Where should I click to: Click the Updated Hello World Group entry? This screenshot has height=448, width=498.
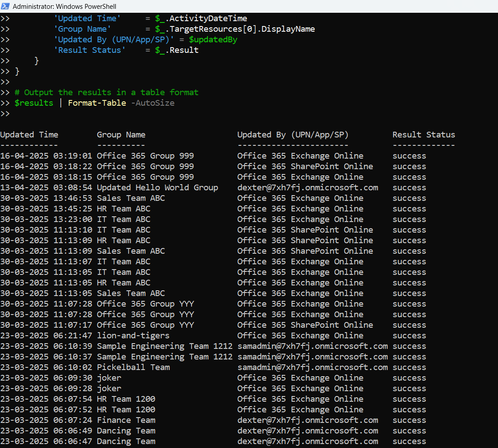click(x=157, y=188)
